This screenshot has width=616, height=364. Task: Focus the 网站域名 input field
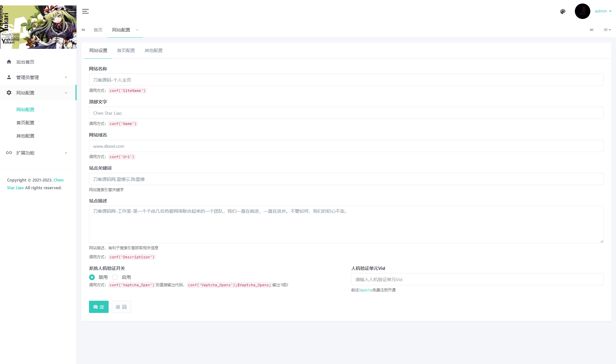pos(346,146)
